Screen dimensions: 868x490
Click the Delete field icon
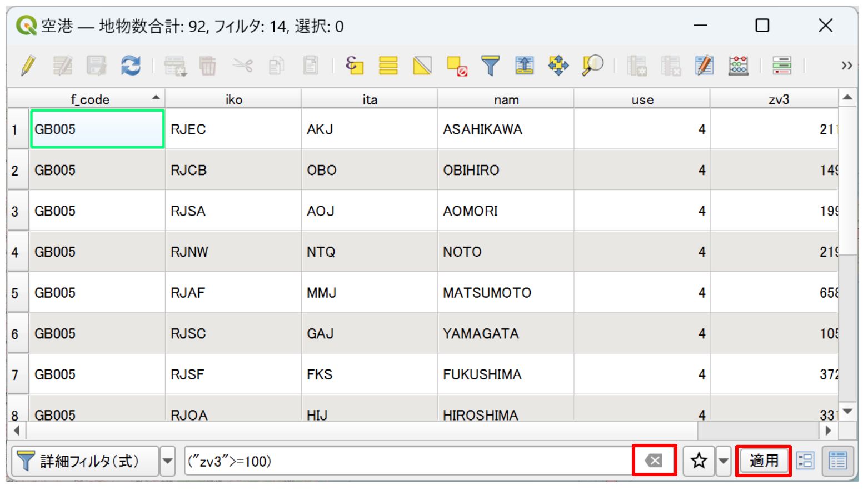click(671, 66)
